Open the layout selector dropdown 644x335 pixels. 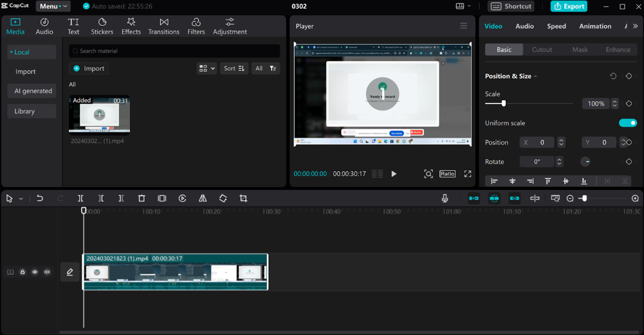tap(463, 6)
